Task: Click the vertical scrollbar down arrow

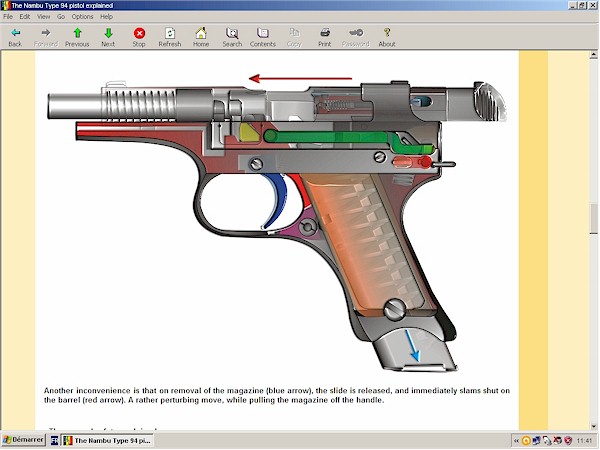Action: 593,426
